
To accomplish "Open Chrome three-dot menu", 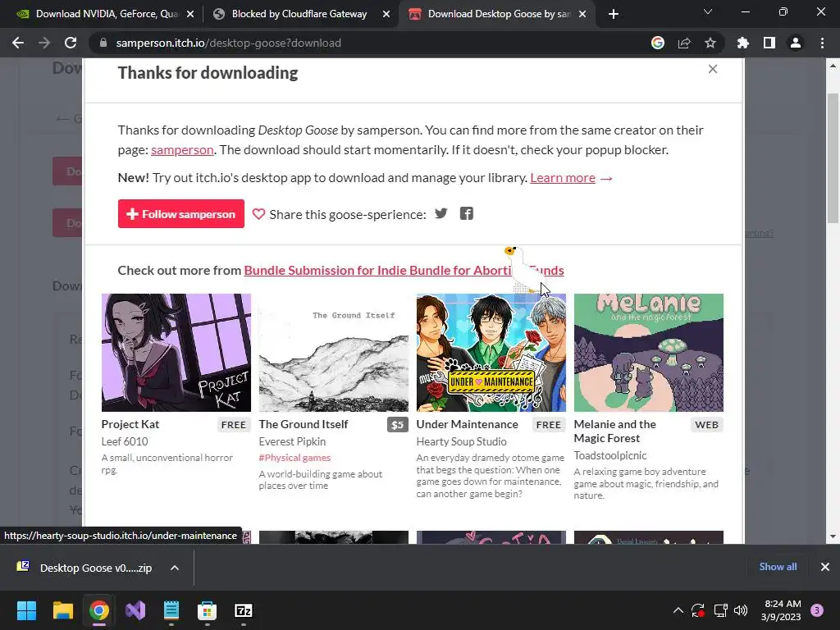I will pyautogui.click(x=822, y=43).
